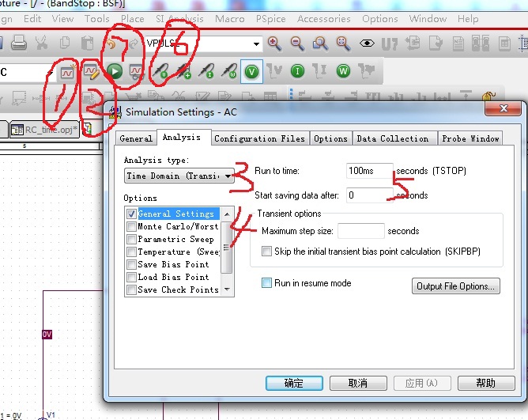528x420 pixels.
Task: Click the Undo arrow icon
Action: [x=111, y=44]
